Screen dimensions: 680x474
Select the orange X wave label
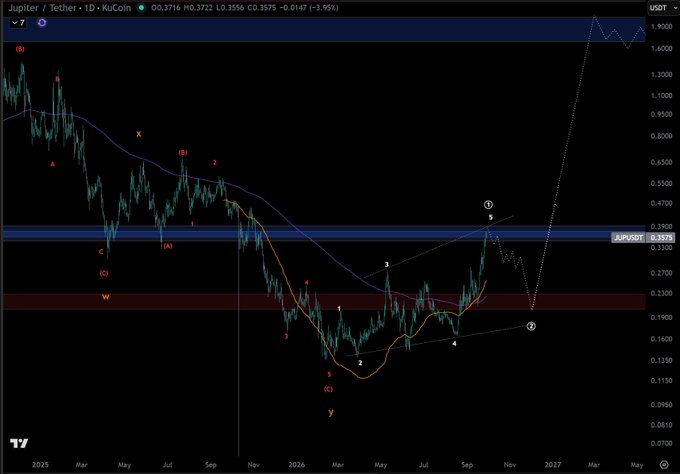point(138,134)
